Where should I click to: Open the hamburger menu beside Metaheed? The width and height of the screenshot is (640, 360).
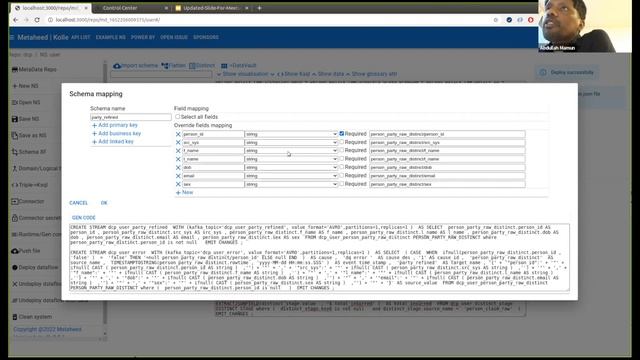coord(12,37)
